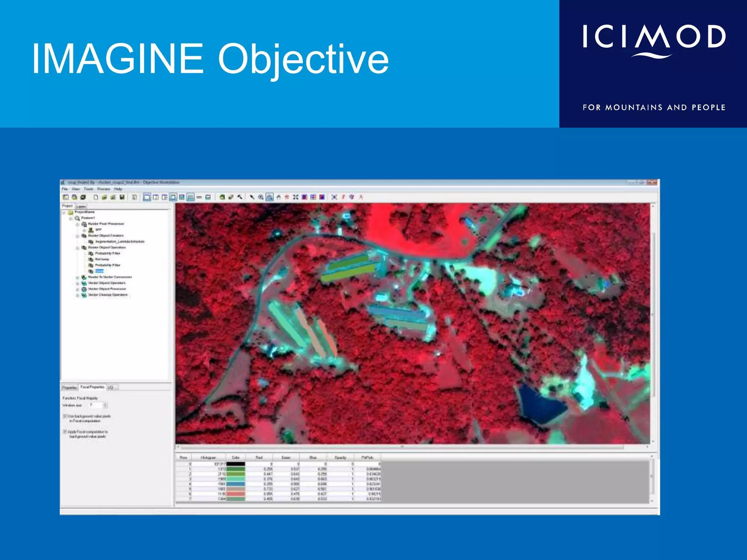
Task: Expand the Raster To Vector Conversion node
Action: pyautogui.click(x=77, y=277)
